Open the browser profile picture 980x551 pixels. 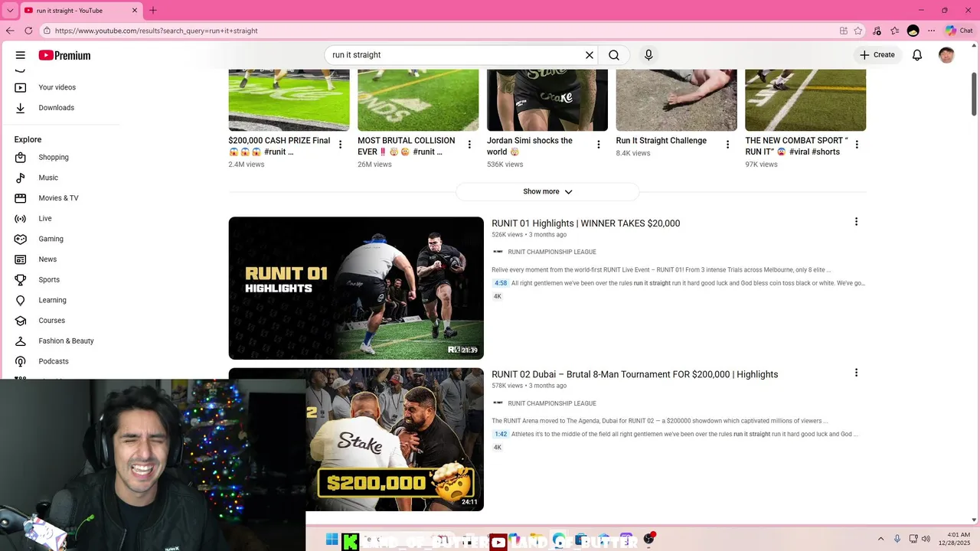point(913,31)
